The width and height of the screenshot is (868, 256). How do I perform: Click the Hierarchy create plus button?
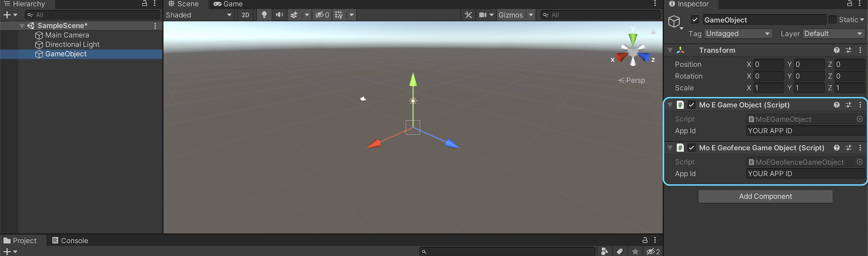pos(6,15)
